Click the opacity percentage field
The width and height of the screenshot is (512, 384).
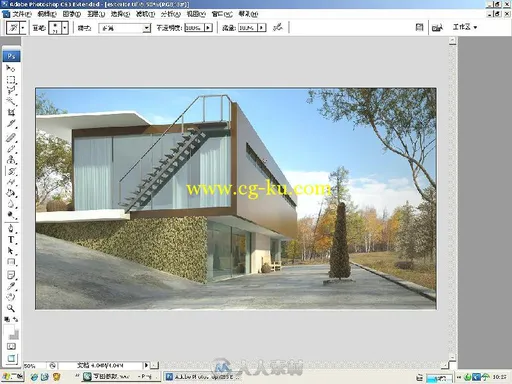[x=194, y=28]
